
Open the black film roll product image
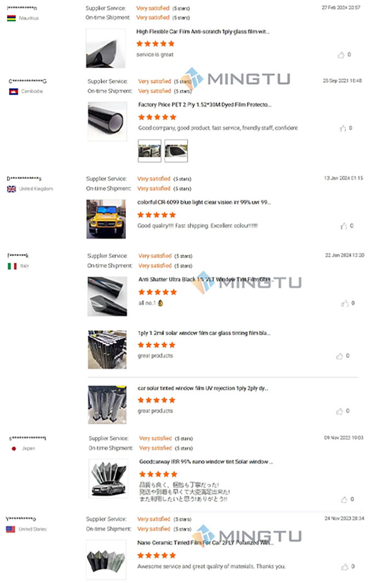click(107, 121)
